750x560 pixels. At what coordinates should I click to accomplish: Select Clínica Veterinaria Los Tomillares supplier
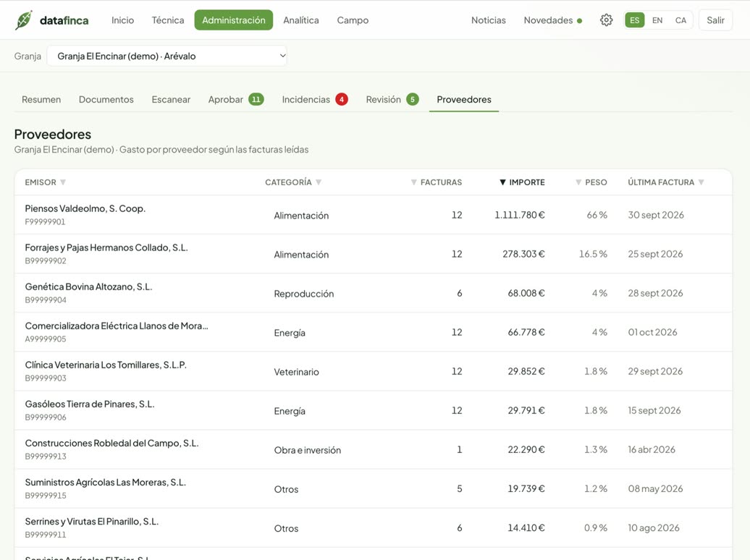point(373,372)
